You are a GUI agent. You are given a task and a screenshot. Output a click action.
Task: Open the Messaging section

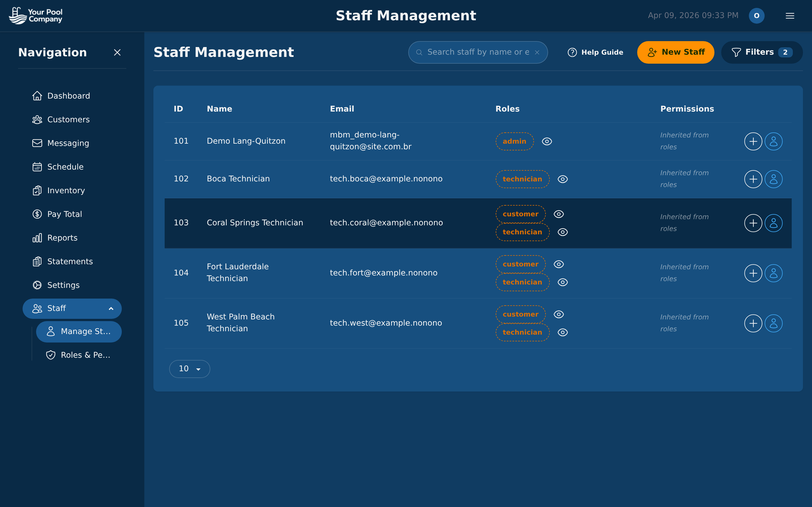pos(68,143)
